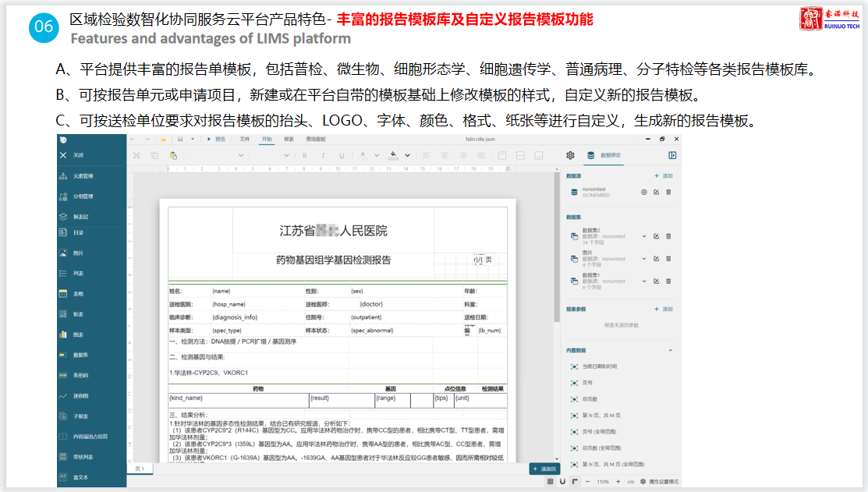Toggle the right side panel visibility
Screen dimensions: 868x492
[x=672, y=155]
